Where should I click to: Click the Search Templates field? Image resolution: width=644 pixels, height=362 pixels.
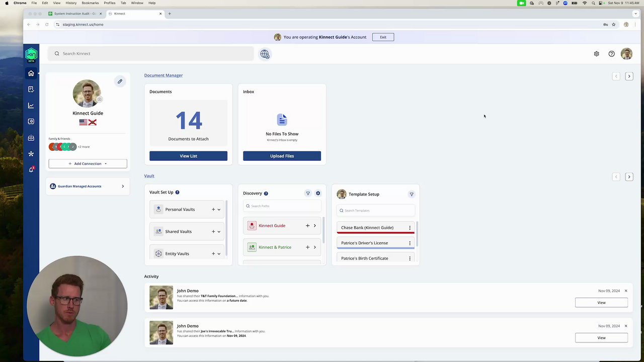(x=376, y=211)
